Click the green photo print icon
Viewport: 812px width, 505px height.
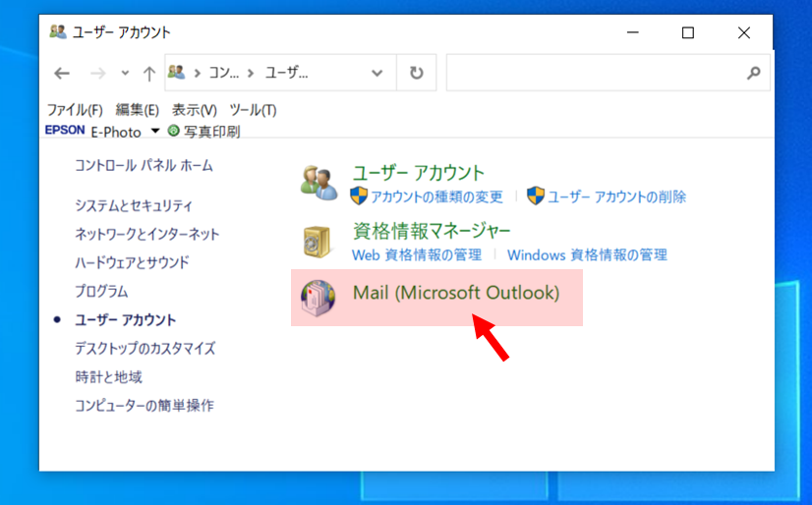click(x=174, y=131)
